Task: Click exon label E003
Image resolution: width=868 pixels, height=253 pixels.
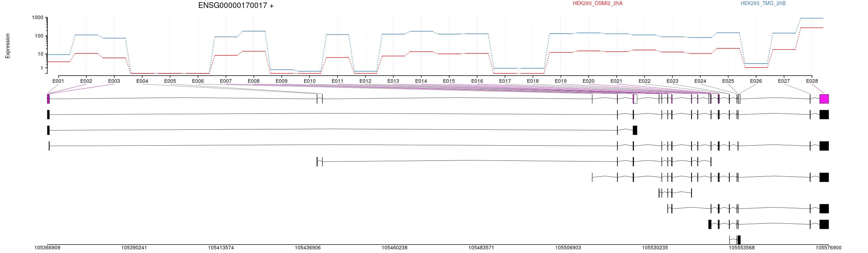Action: pyautogui.click(x=114, y=81)
